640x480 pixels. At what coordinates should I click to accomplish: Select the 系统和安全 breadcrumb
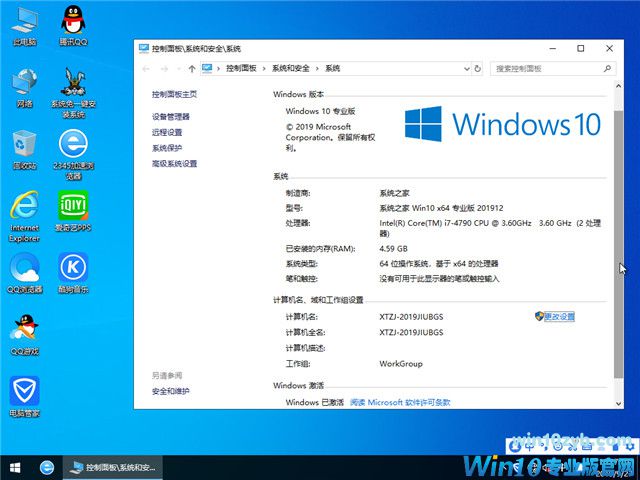(x=291, y=68)
